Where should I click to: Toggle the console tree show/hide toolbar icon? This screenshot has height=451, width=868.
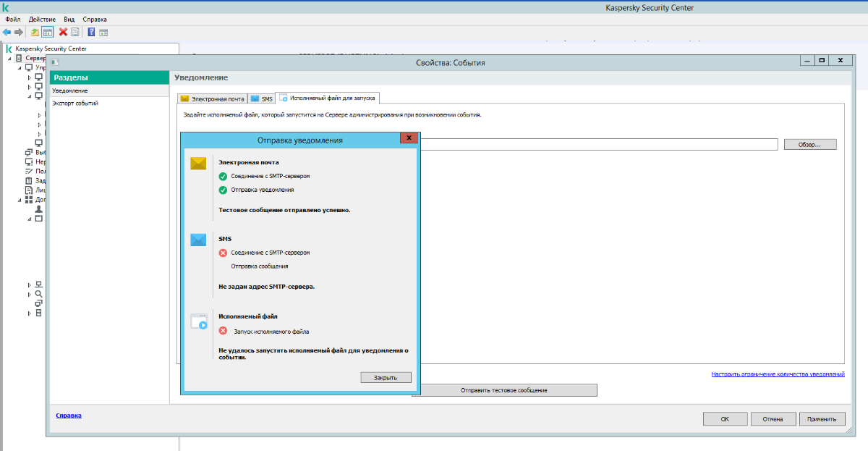point(47,32)
